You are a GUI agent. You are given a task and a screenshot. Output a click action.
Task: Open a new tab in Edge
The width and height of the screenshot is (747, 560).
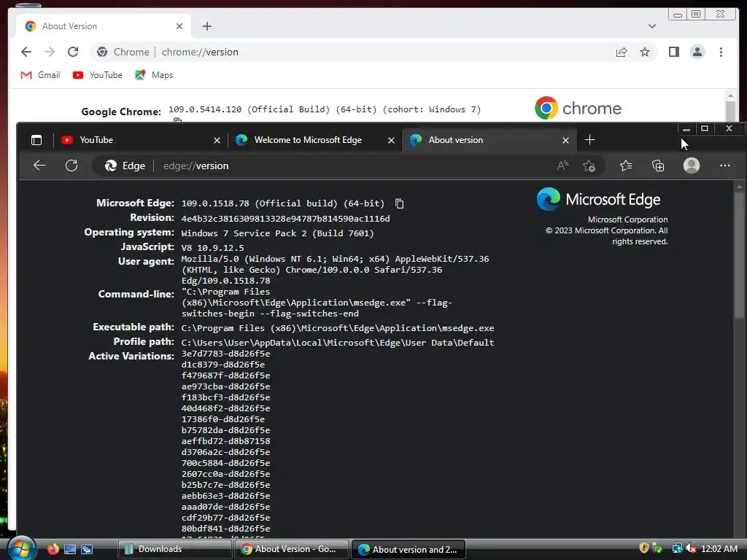pyautogui.click(x=589, y=139)
